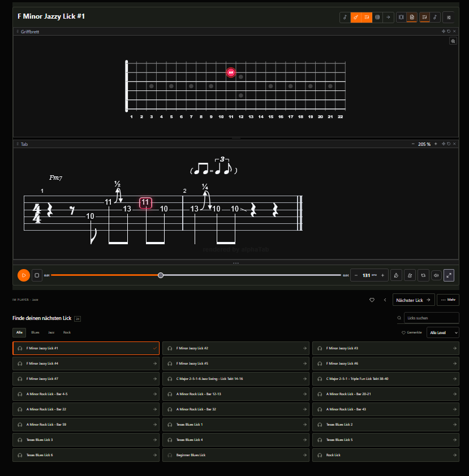Click the fullscreen expand arrows icon
The width and height of the screenshot is (469, 476).
click(x=449, y=275)
